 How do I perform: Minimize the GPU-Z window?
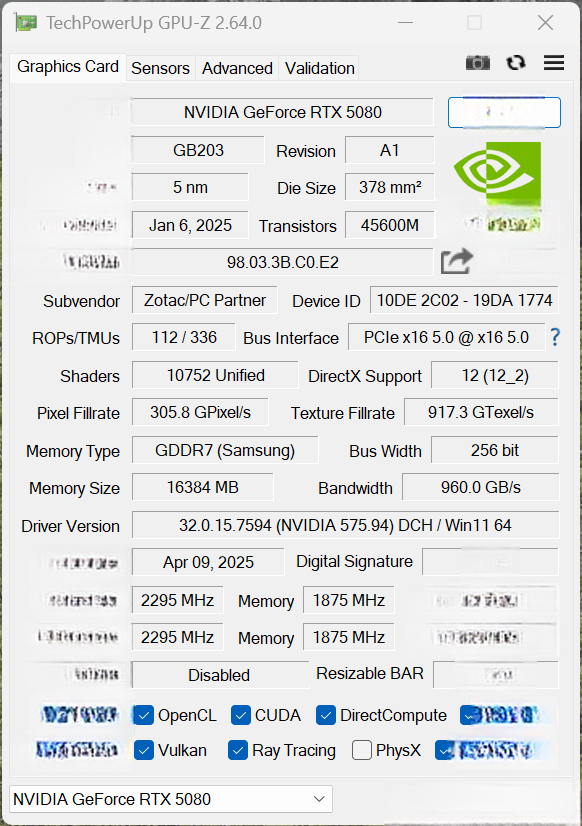[x=405, y=23]
